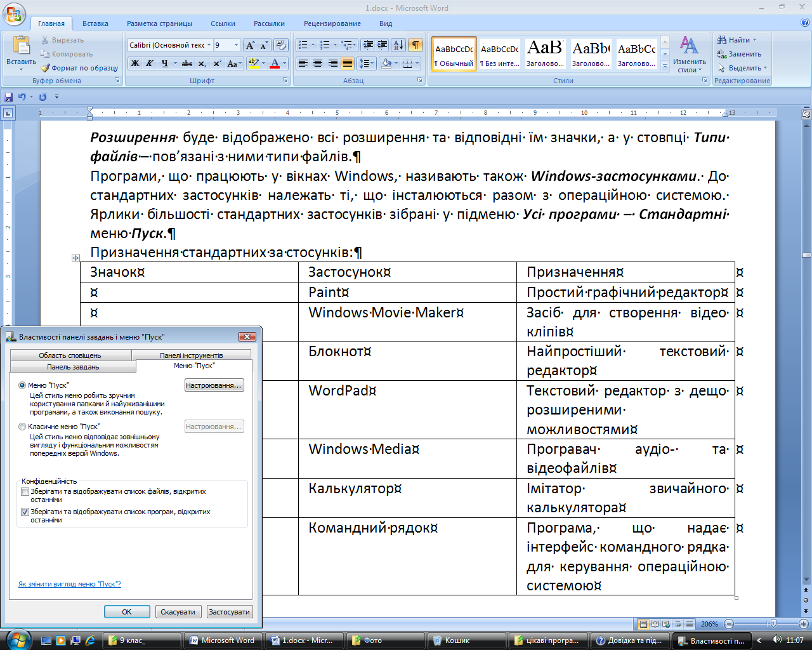The height and width of the screenshot is (650, 812).
Task: Click Заменить in the Editing group
Action: click(739, 54)
